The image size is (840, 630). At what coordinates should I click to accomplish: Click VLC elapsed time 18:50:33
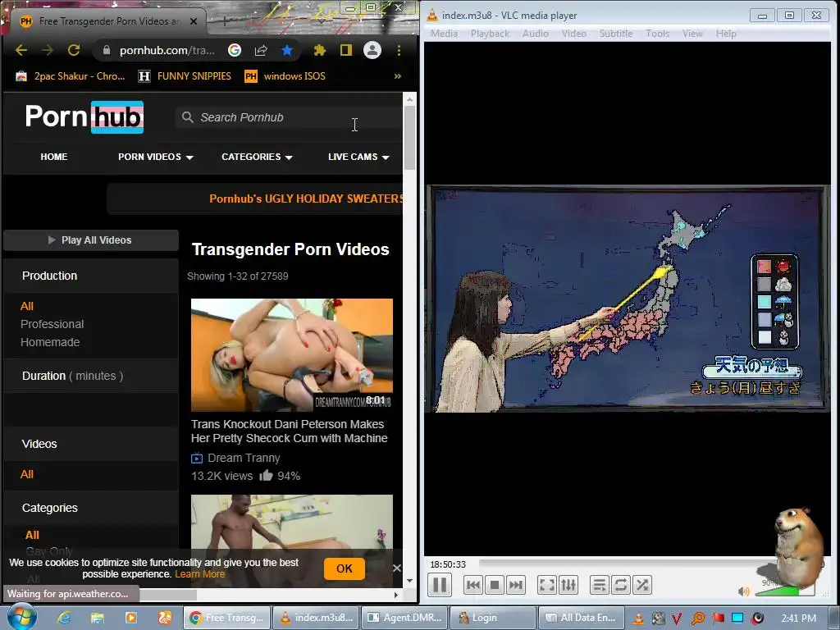click(448, 564)
